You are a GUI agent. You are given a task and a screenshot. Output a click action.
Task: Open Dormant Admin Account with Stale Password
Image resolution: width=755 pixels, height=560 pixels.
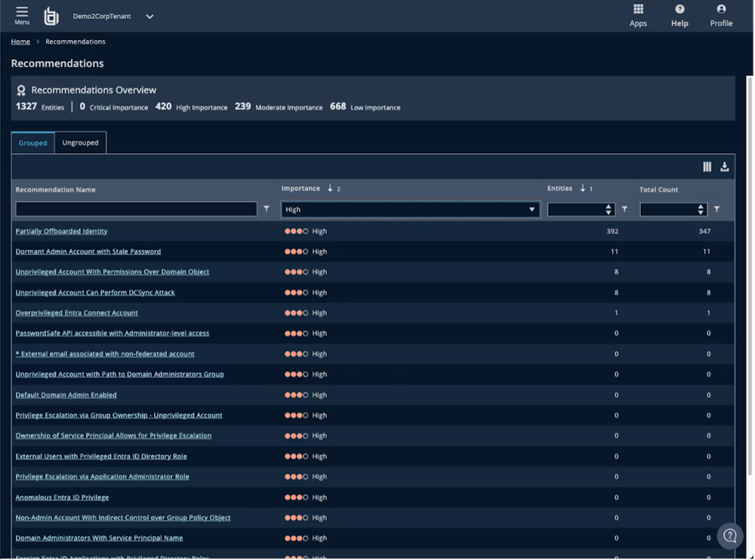88,251
